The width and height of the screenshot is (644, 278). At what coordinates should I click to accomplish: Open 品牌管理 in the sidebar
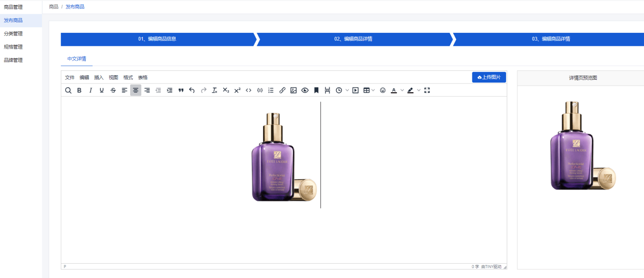tap(21, 61)
